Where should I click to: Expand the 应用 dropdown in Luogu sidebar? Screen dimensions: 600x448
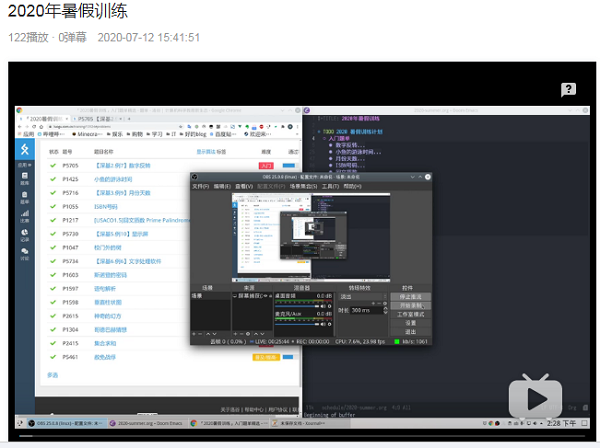(24, 165)
